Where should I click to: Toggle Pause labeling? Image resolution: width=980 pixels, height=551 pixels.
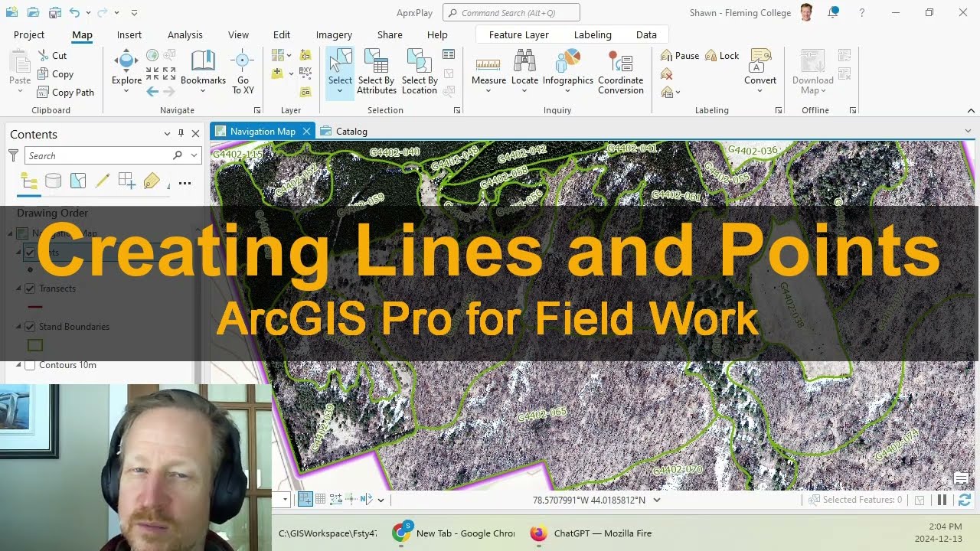[680, 56]
